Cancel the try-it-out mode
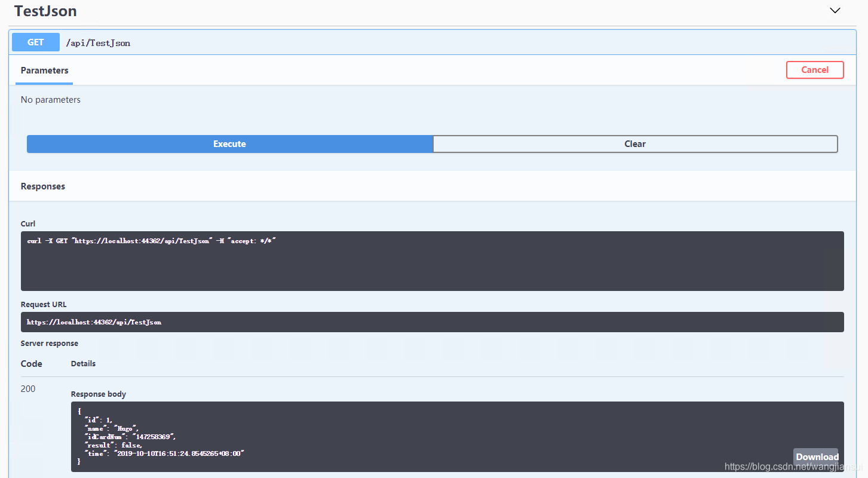Image resolution: width=868 pixels, height=478 pixels. [815, 70]
